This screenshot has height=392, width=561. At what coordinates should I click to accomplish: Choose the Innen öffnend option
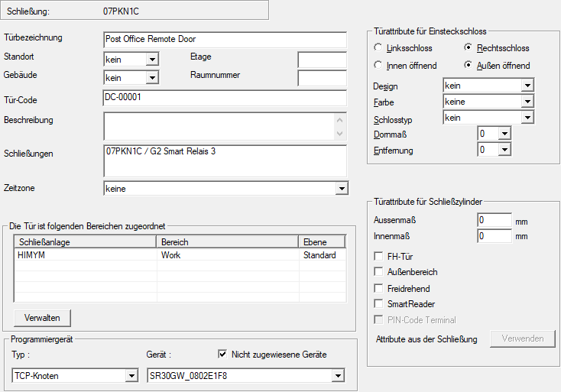(378, 66)
